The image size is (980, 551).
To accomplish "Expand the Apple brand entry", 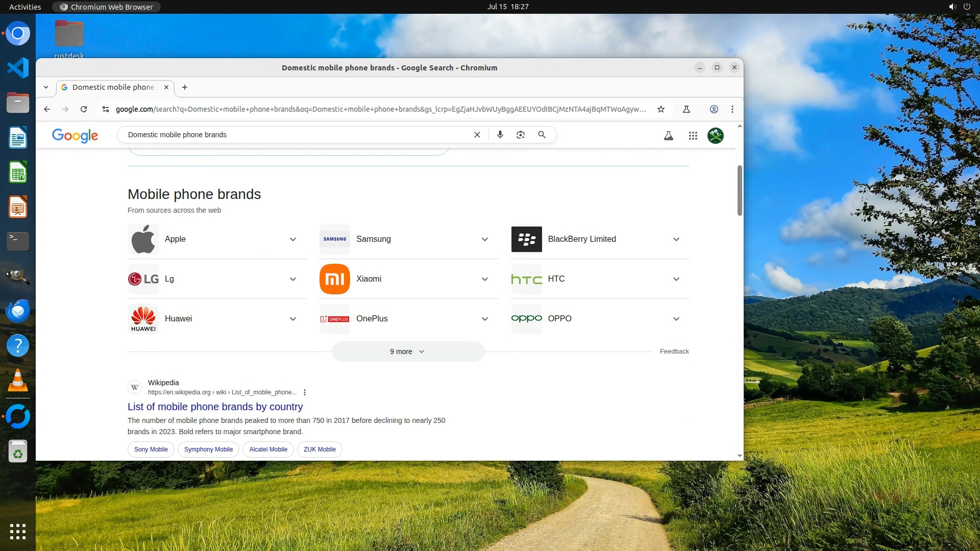I will pyautogui.click(x=293, y=239).
